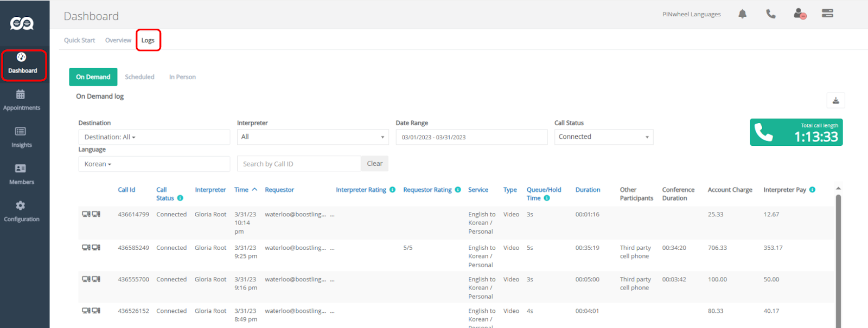Sort by Duration column header
This screenshot has width=868, height=328.
(588, 190)
